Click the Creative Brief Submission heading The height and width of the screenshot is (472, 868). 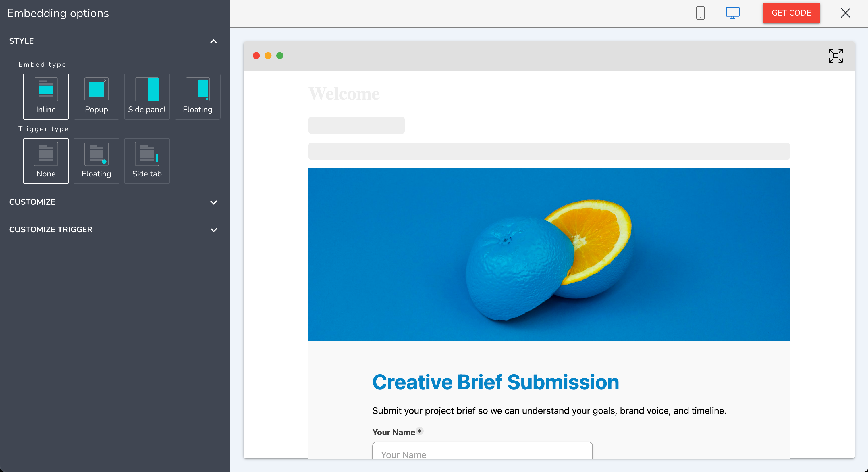pyautogui.click(x=495, y=382)
